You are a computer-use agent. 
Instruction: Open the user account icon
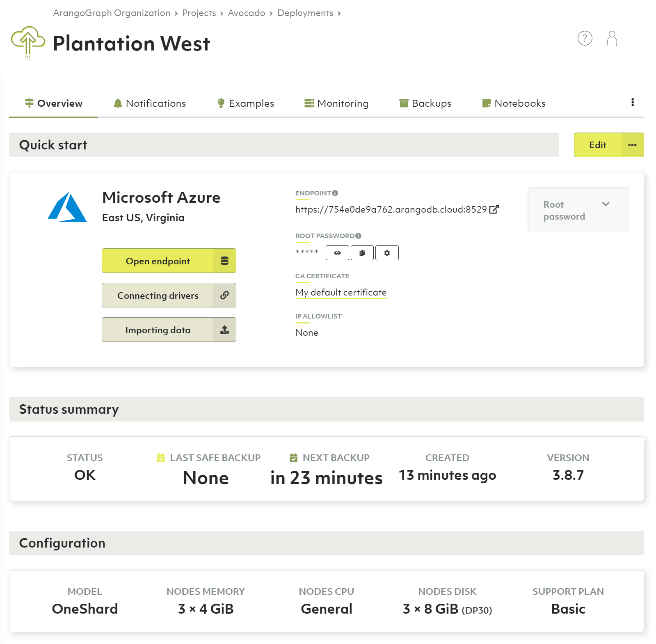point(612,38)
